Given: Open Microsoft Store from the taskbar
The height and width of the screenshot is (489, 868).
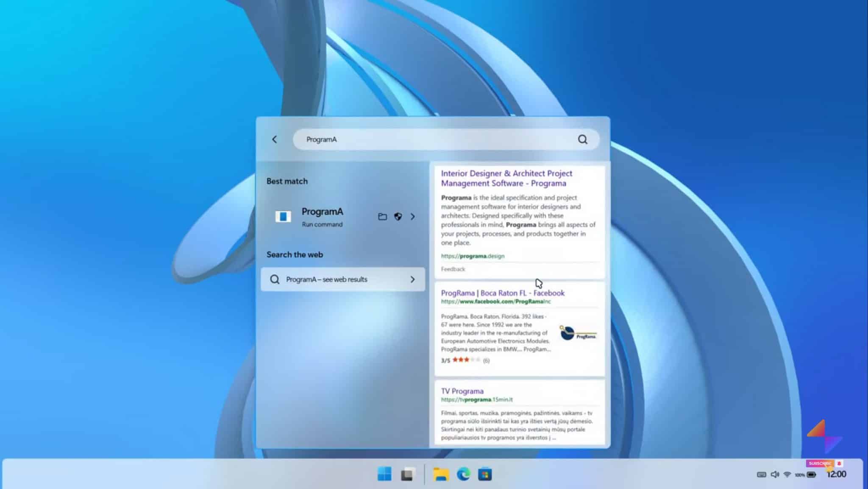Looking at the screenshot, I should [x=486, y=474].
